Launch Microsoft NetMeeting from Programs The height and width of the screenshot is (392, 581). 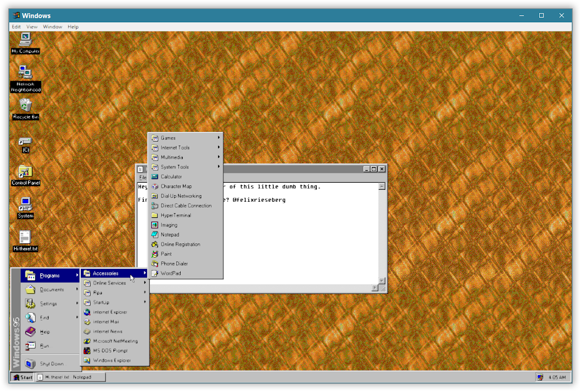(115, 341)
